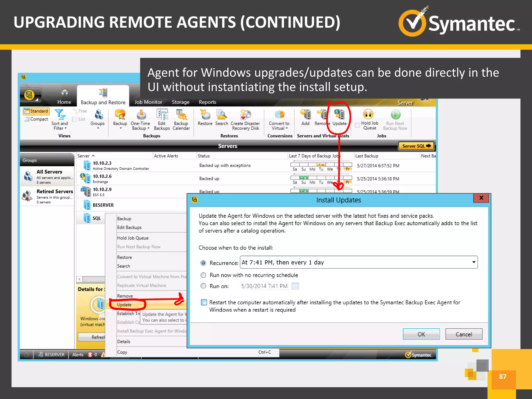Switch to the Reports tab

point(208,102)
